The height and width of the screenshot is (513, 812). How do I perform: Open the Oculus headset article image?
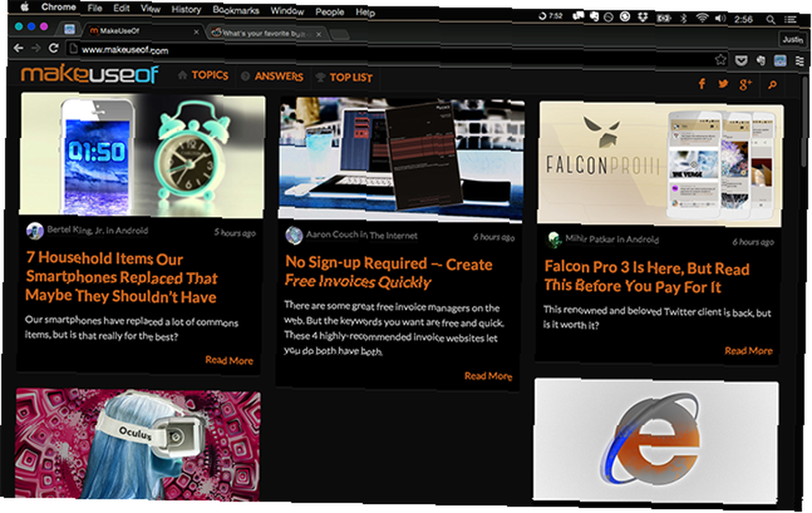138,445
